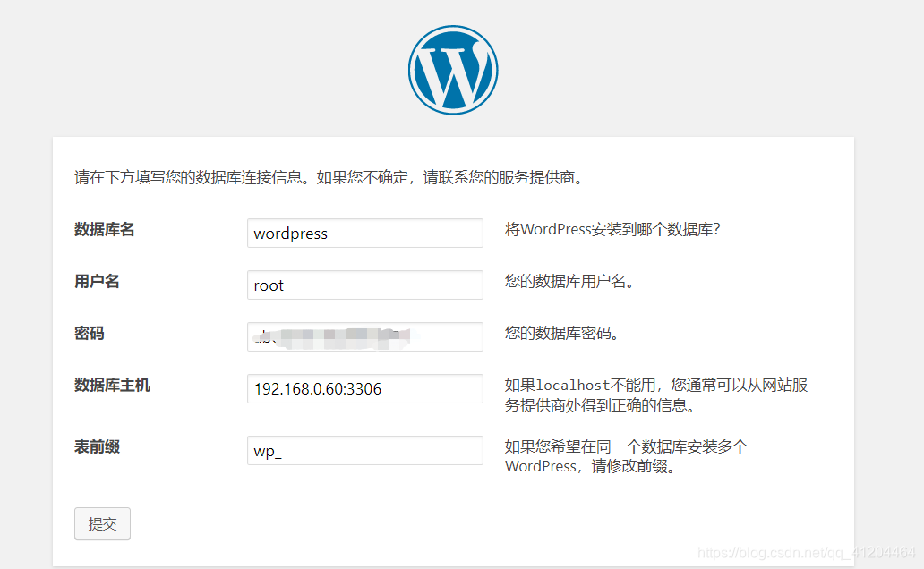Click hint text 您的数据库密码。

(561, 334)
